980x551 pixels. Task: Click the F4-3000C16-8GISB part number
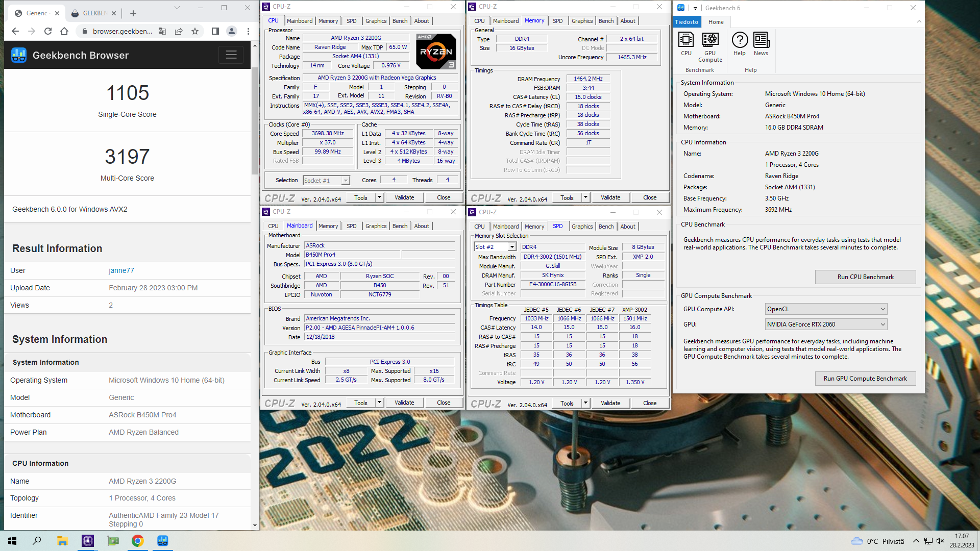click(552, 285)
